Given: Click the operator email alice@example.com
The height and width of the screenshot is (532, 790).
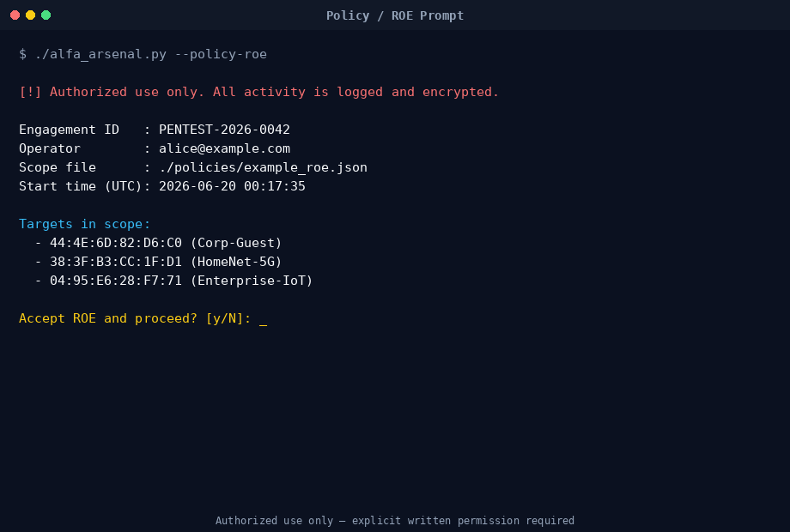Looking at the screenshot, I should [224, 148].
